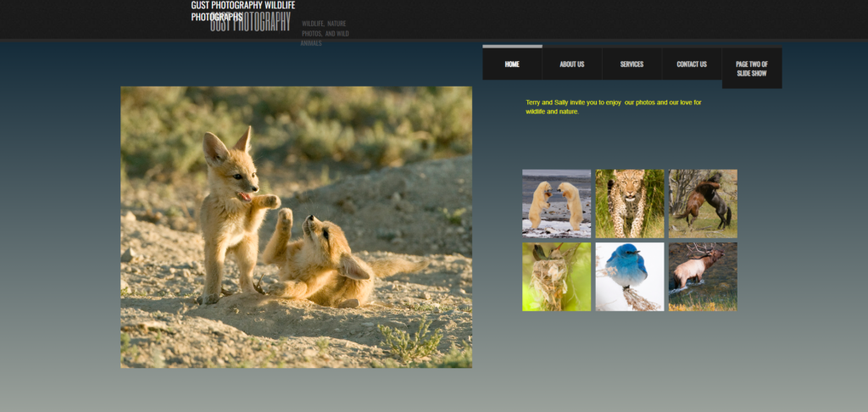Open the Contact Us page

tap(692, 64)
